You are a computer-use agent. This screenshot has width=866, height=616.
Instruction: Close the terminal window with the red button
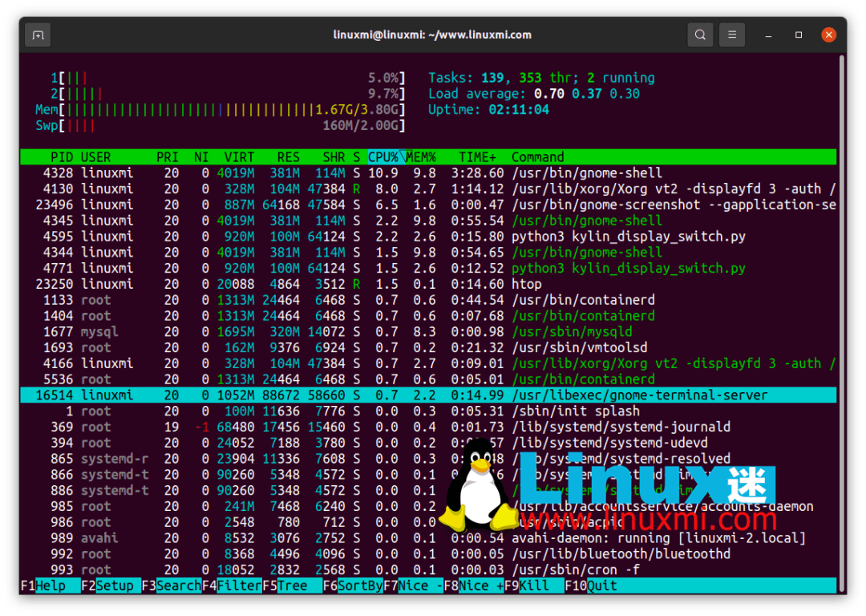pos(828,34)
